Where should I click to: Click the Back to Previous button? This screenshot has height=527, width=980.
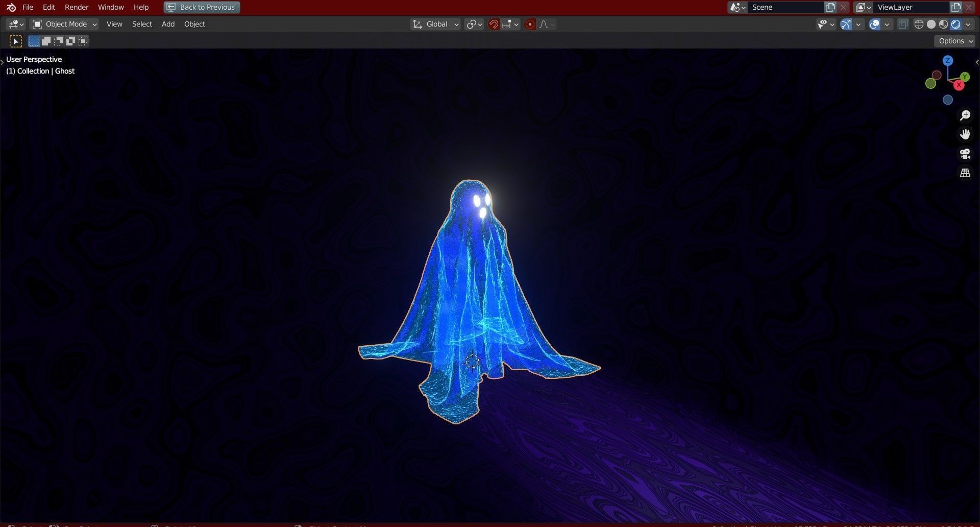tap(202, 7)
